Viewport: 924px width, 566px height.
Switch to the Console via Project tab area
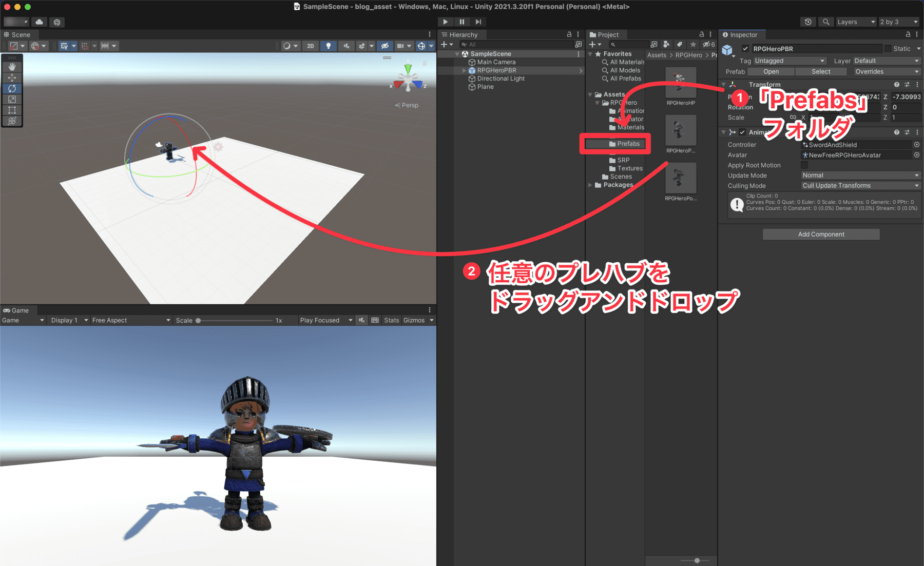tap(606, 34)
